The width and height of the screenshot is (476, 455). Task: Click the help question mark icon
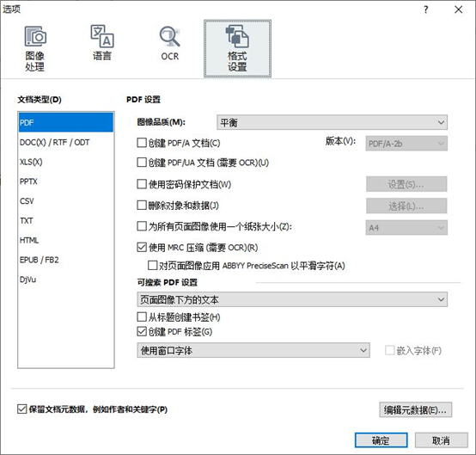[426, 9]
